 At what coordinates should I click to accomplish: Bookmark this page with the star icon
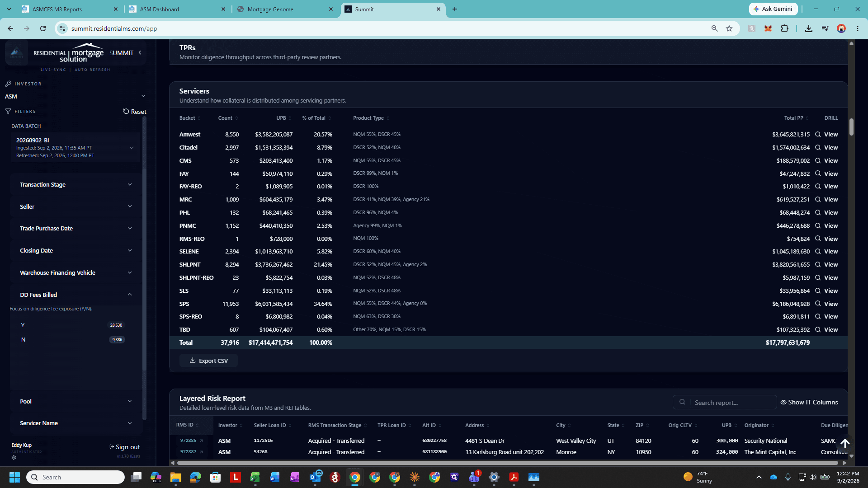(x=729, y=28)
